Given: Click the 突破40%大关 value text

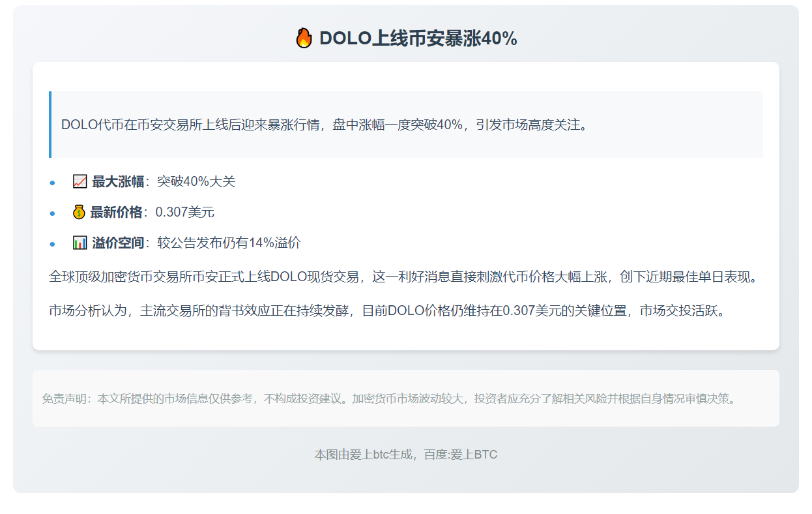Looking at the screenshot, I should point(196,181).
